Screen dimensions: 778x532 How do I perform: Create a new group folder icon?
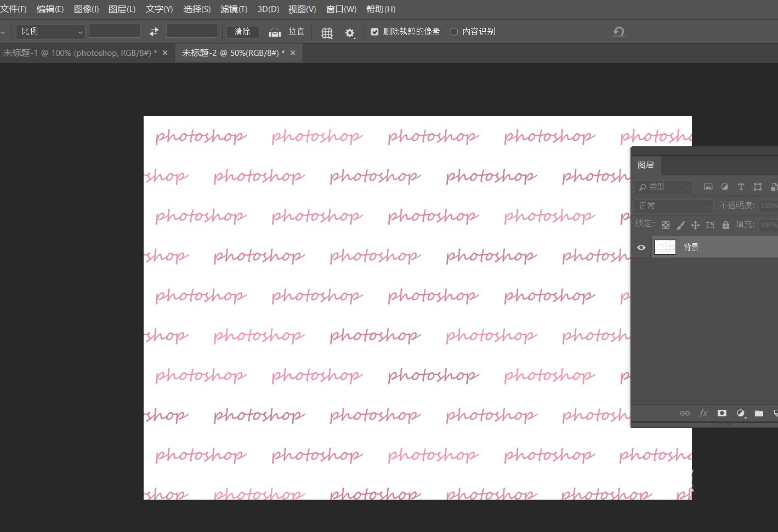[x=759, y=413]
